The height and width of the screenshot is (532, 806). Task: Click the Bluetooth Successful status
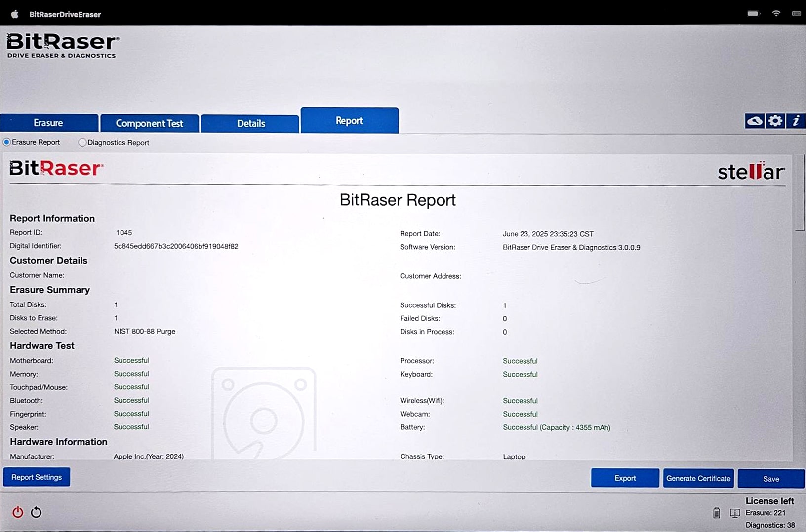131,400
